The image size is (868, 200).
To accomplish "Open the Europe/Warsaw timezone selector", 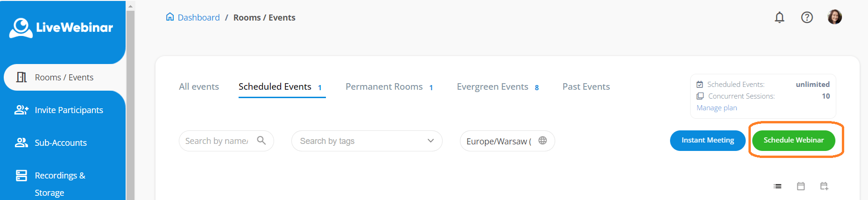I will point(499,141).
